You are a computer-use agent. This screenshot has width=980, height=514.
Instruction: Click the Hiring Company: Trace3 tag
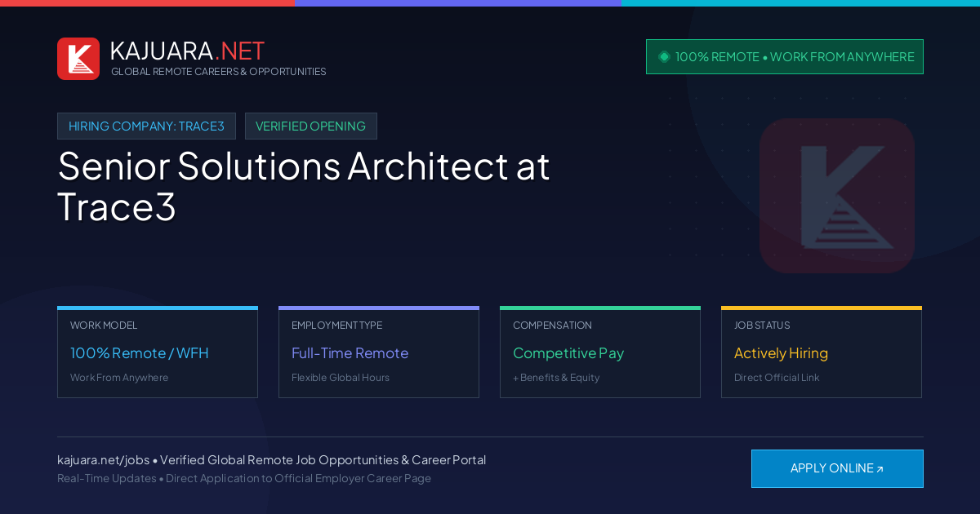pos(146,126)
